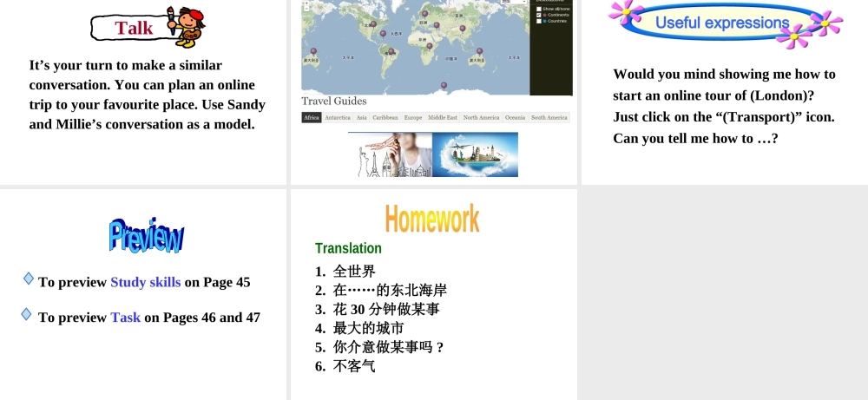Click the map pin over North America
This screenshot has height=400, width=868.
point(373,24)
